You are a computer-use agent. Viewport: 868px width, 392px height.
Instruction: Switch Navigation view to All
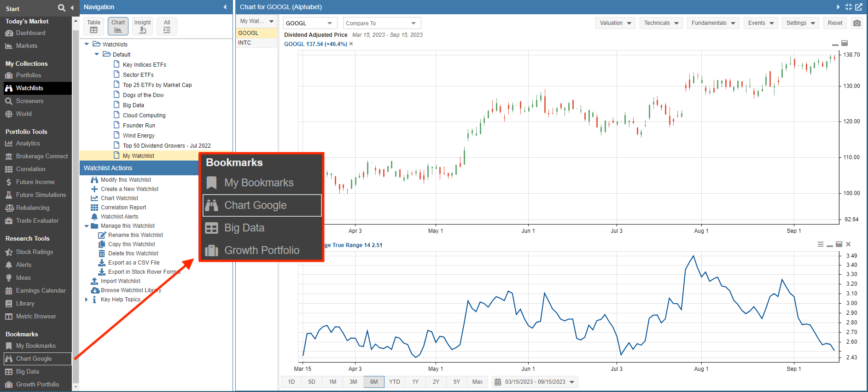(x=167, y=26)
